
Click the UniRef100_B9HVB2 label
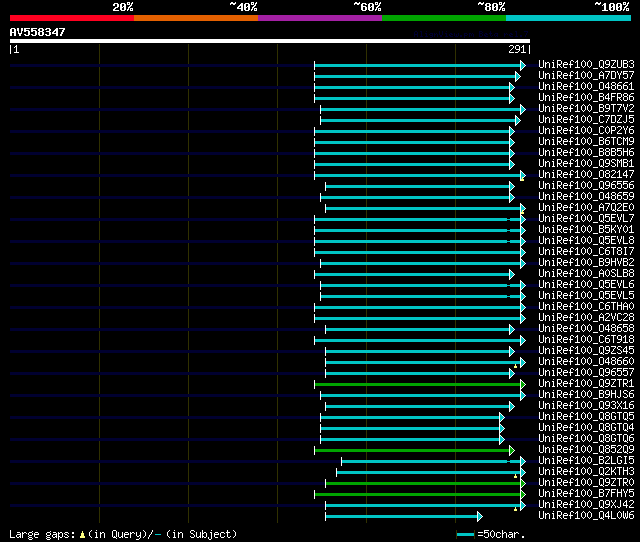pos(586,263)
